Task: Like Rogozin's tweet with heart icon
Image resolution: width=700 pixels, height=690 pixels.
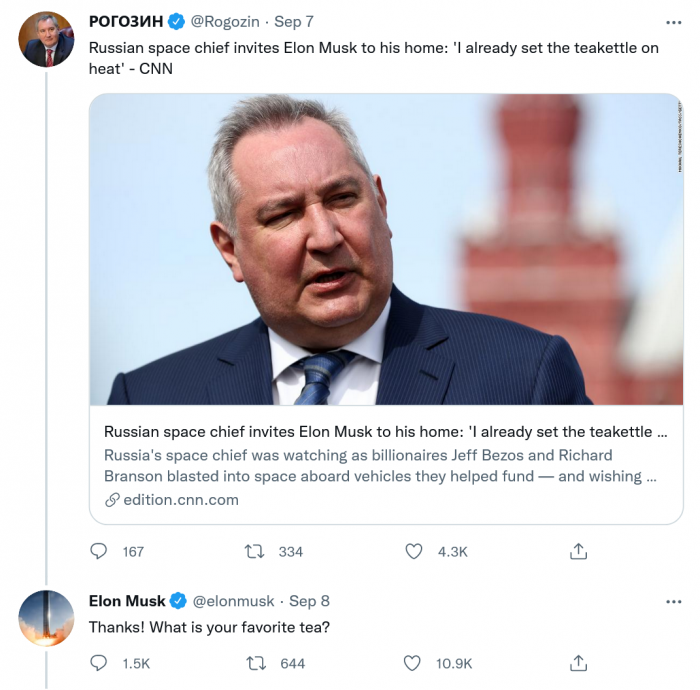Action: point(414,551)
